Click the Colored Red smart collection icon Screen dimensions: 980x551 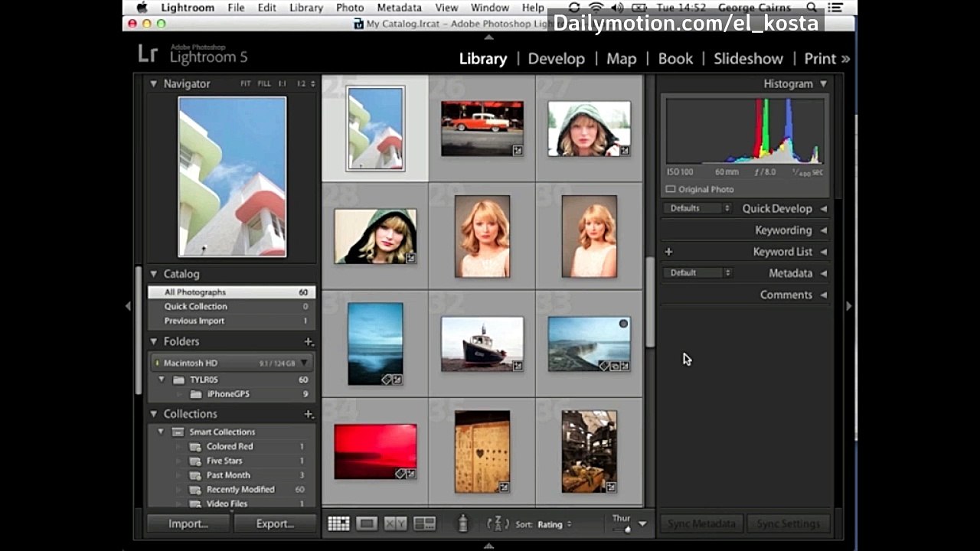pyautogui.click(x=195, y=447)
